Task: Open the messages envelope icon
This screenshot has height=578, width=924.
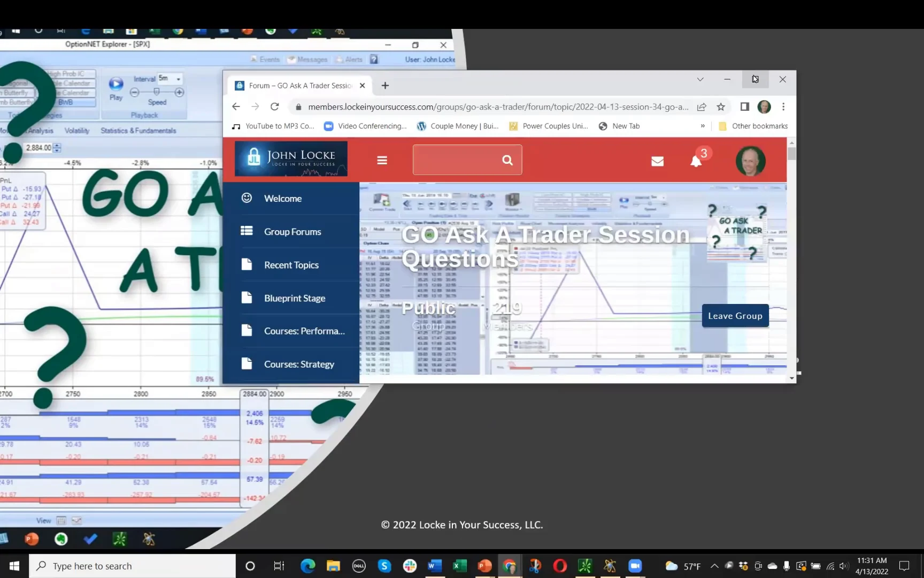Action: (x=657, y=161)
